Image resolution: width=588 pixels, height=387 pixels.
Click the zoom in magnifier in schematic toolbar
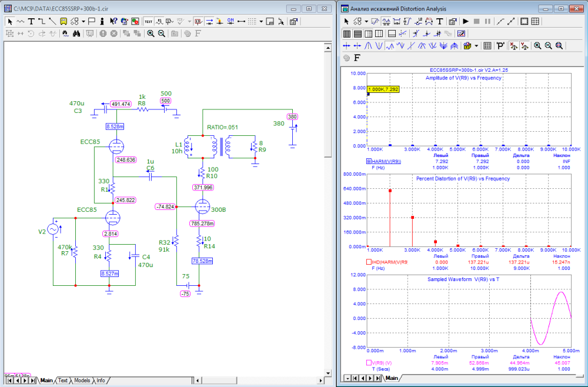pyautogui.click(x=151, y=34)
